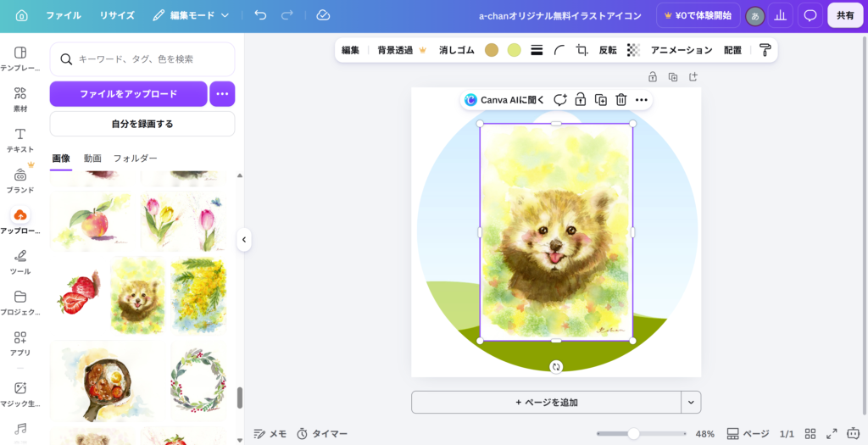Open アニメーション options

[682, 50]
